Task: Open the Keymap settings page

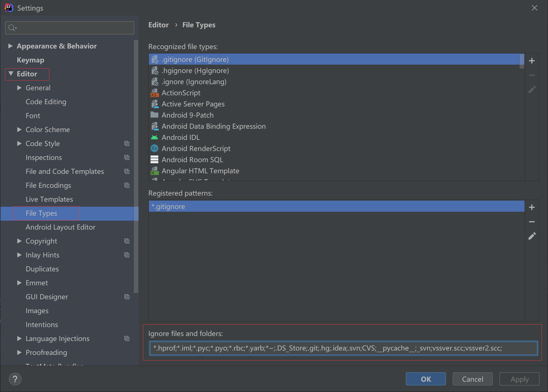Action: pyautogui.click(x=30, y=60)
